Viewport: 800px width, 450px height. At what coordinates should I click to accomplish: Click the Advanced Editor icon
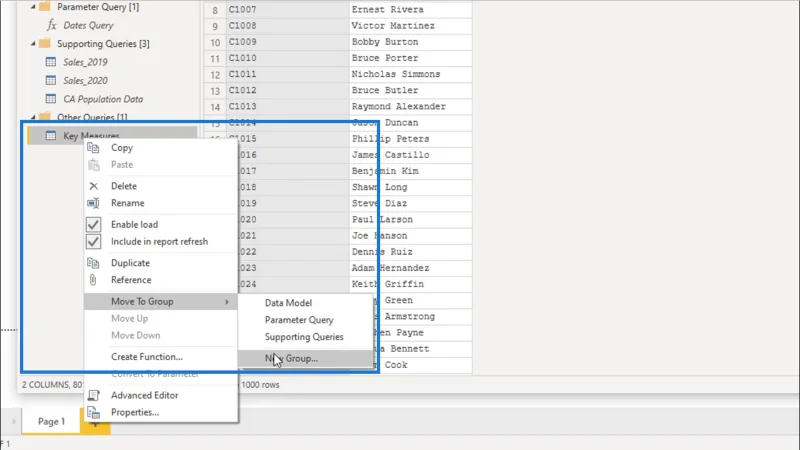click(93, 395)
